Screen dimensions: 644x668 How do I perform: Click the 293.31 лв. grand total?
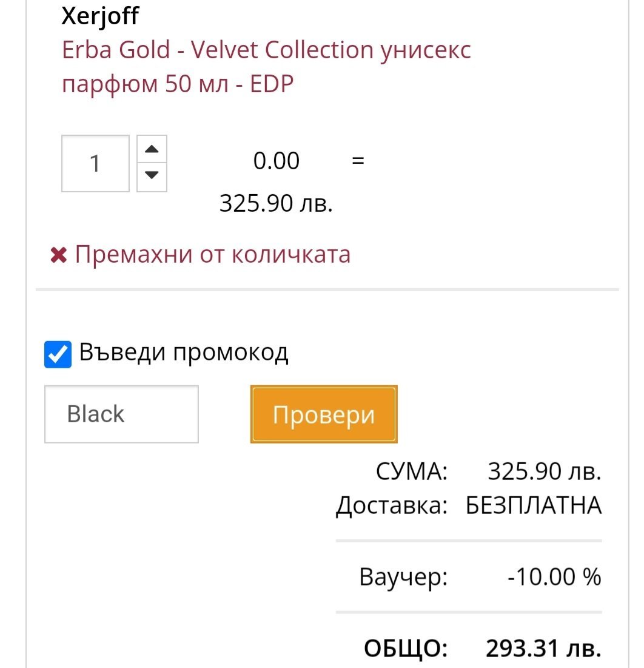[543, 649]
